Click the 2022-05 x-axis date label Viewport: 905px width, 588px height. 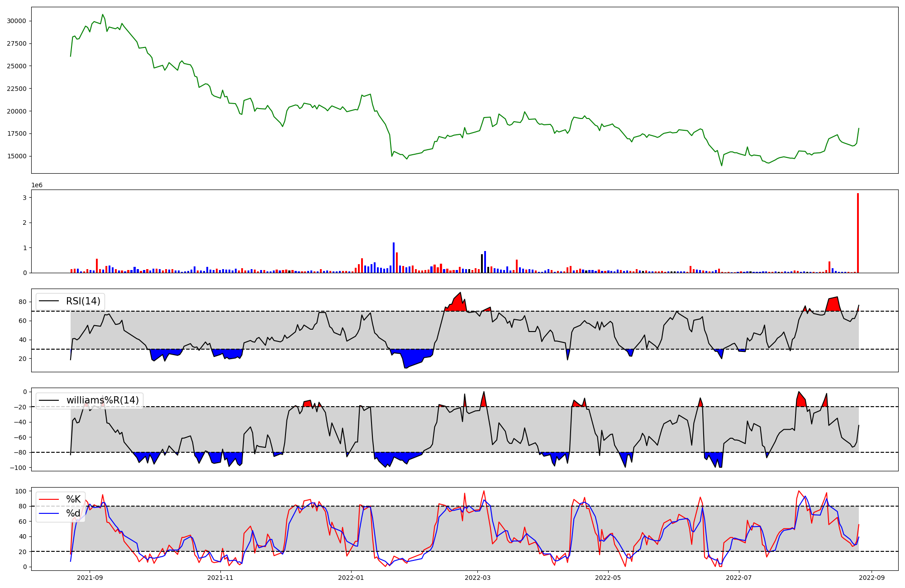click(608, 578)
